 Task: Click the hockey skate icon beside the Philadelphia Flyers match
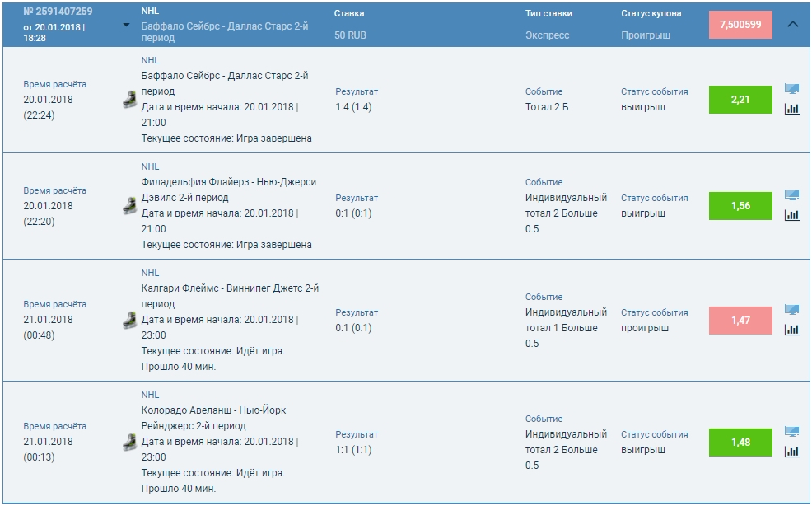129,206
